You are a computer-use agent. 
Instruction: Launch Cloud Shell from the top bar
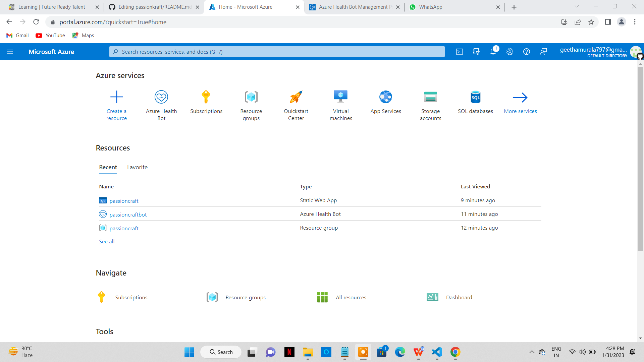pyautogui.click(x=459, y=52)
